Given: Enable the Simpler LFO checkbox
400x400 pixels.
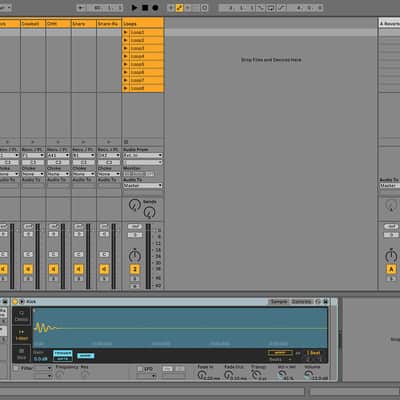Looking at the screenshot, I should (x=140, y=369).
